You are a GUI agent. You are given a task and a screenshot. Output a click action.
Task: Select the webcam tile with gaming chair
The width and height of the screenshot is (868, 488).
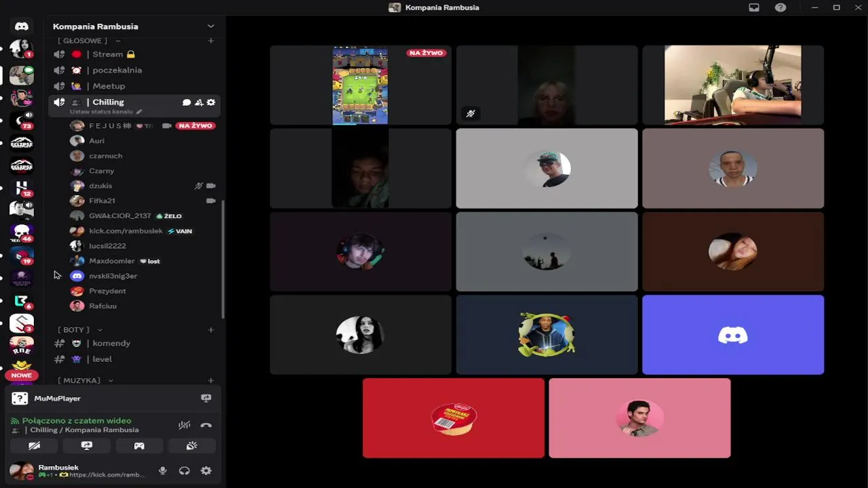pyautogui.click(x=733, y=85)
